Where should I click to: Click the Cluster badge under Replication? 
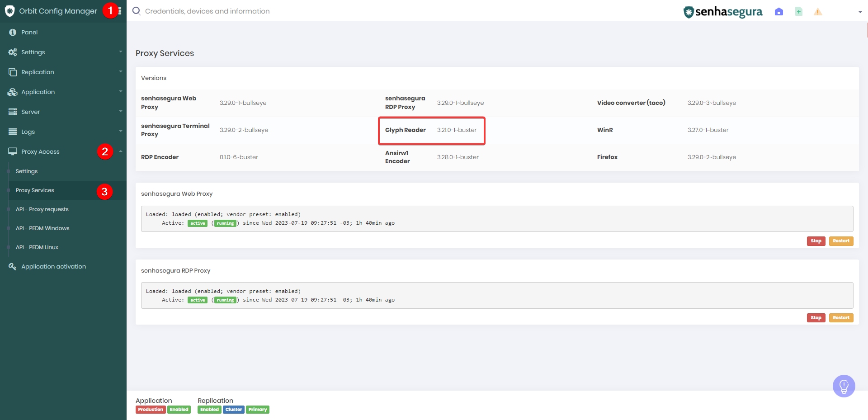click(x=234, y=410)
